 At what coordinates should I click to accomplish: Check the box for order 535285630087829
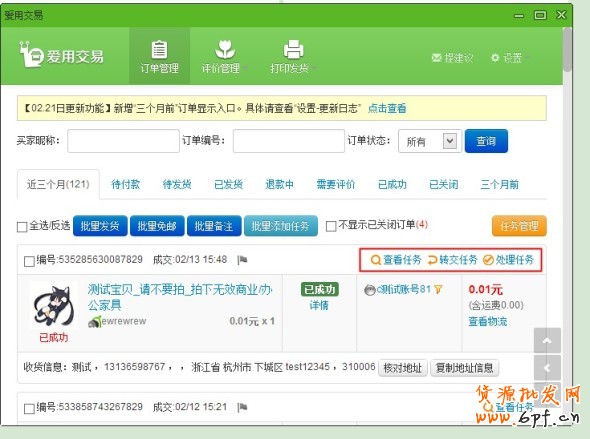29,261
